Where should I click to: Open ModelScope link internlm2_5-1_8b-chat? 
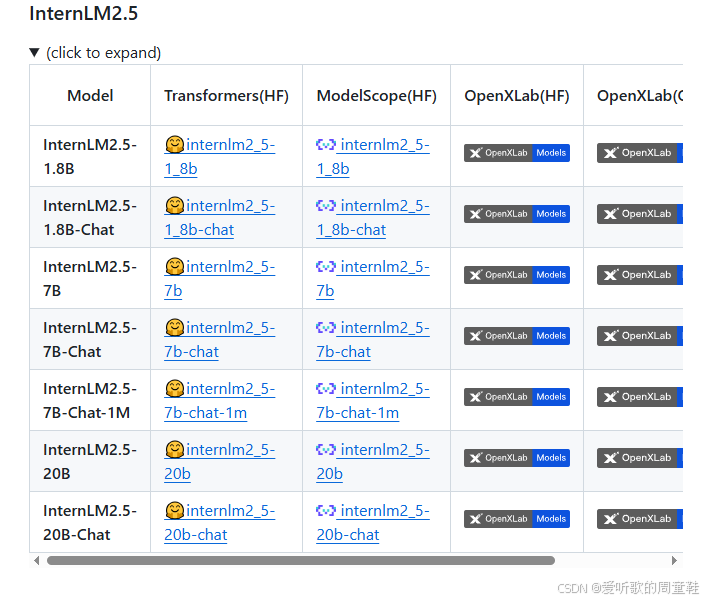tap(373, 218)
